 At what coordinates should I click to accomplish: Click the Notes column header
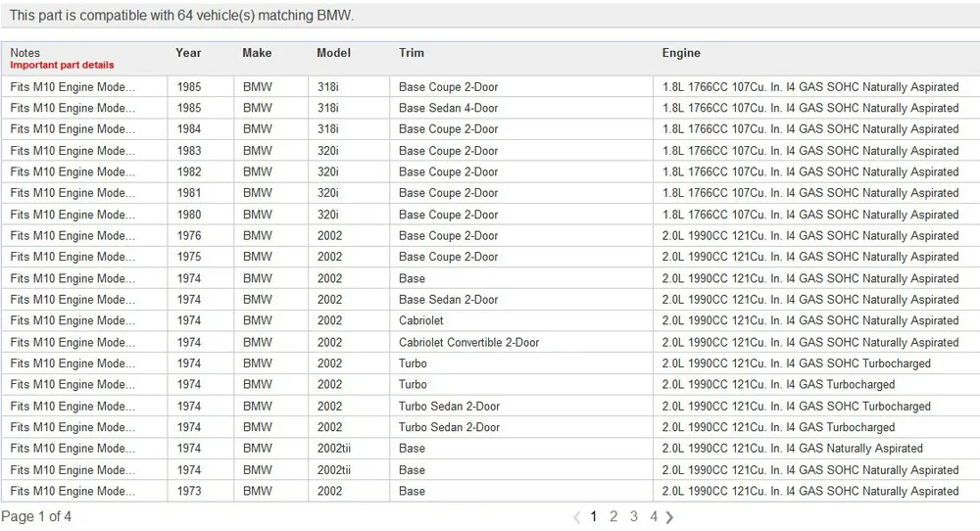point(25,53)
